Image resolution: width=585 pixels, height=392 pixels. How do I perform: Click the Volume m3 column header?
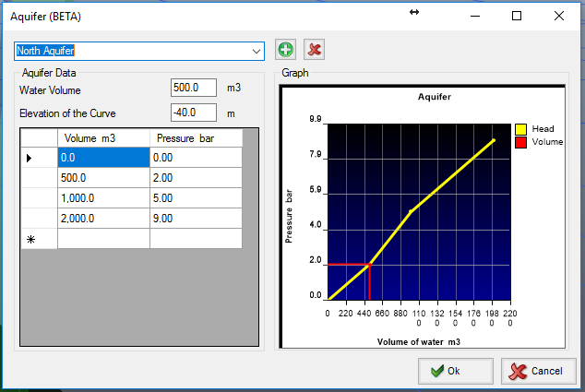click(x=102, y=138)
